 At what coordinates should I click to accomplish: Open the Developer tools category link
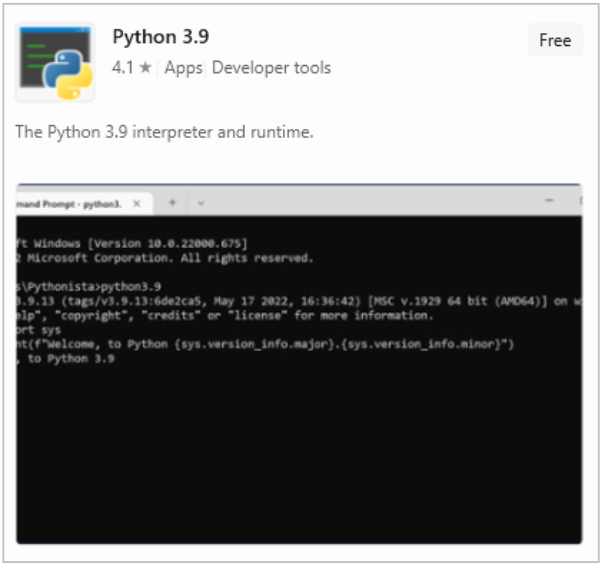271,68
